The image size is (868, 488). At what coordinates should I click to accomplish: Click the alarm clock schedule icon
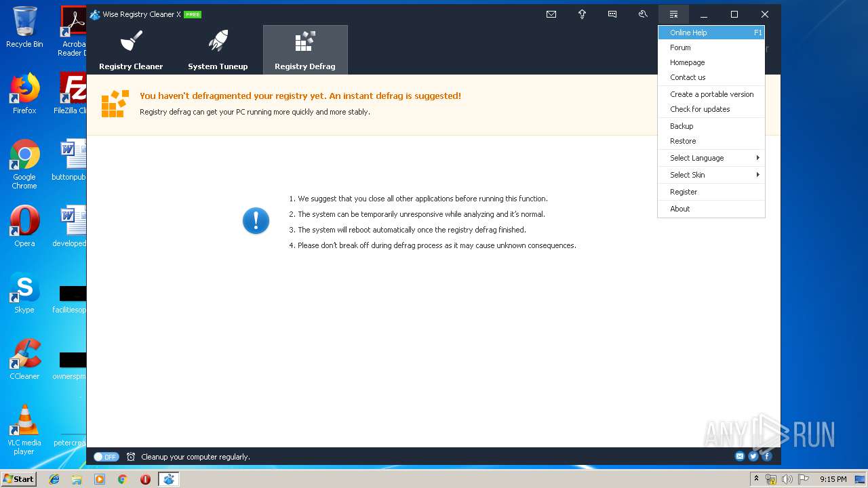tap(131, 457)
